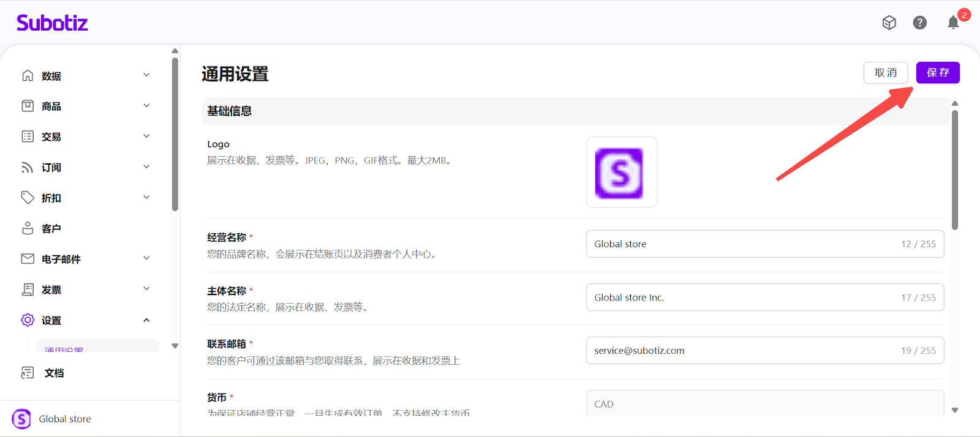Expand the 商品 products section chevron
980x437 pixels.
point(146,106)
